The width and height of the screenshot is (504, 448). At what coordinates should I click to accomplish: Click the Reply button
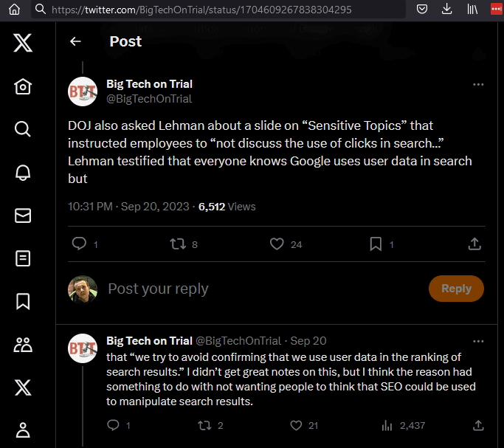456,289
